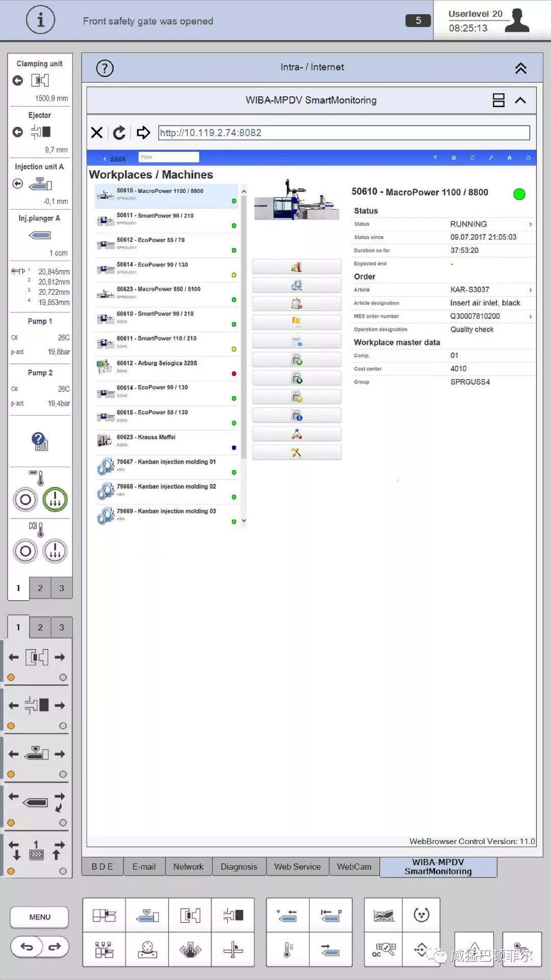
Task: Toggle the ejector back arrow button
Action: [x=18, y=132]
